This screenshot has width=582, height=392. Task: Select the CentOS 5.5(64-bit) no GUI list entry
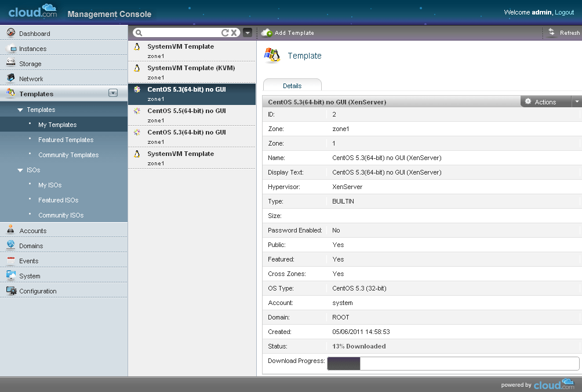click(192, 115)
